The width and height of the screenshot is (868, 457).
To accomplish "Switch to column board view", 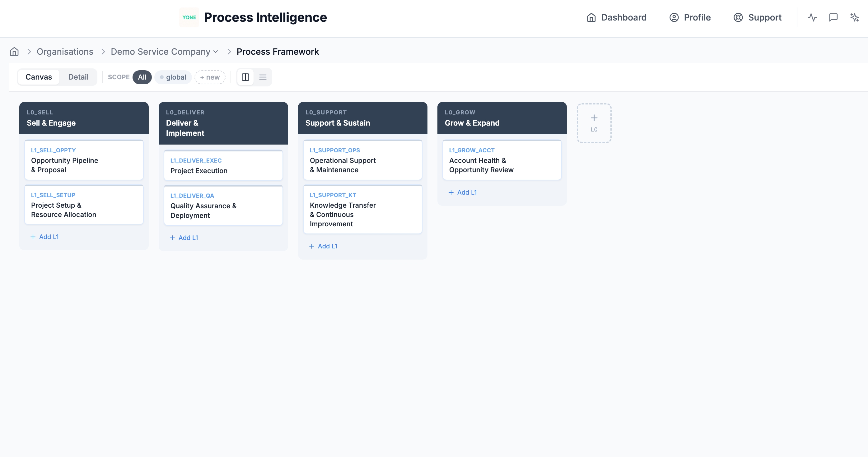I will coord(245,77).
